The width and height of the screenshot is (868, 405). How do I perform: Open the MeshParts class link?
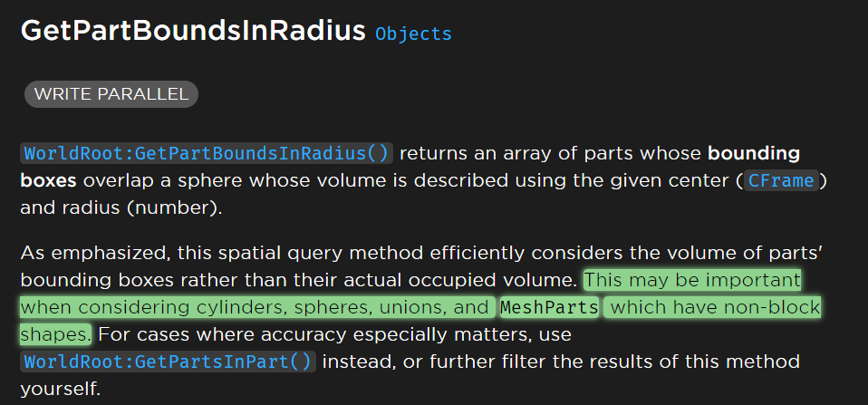click(549, 308)
